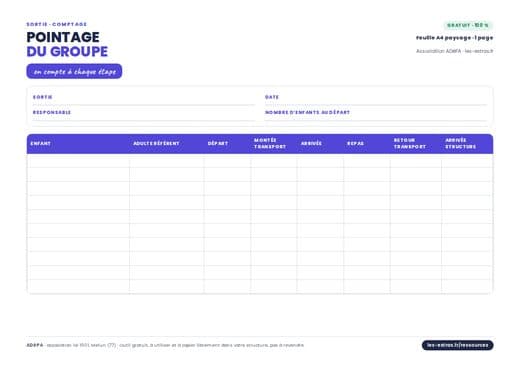520x368 pixels.
Task: Fill in the SORTIE name field
Action: 144,100
